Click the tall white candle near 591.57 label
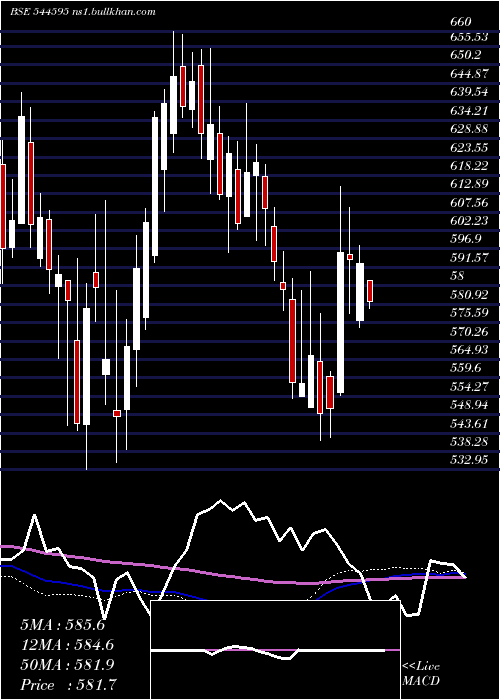Screen dimensions: 500x700 click(x=341, y=321)
